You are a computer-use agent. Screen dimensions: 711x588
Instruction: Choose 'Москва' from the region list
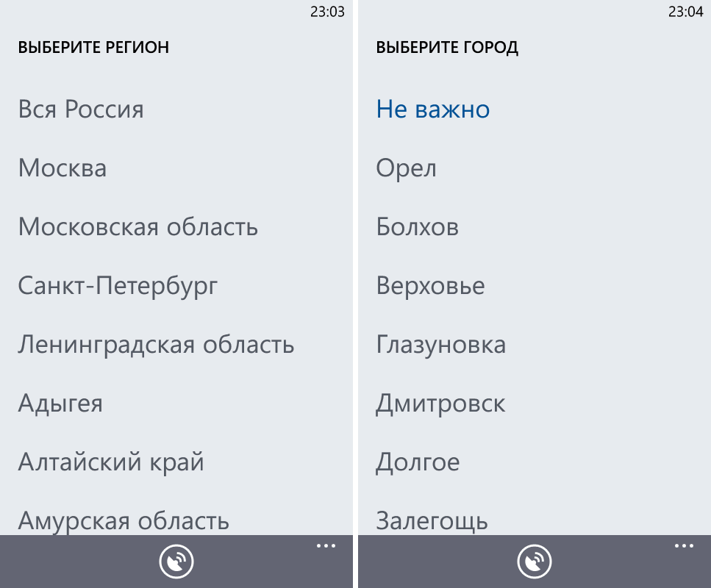62,168
